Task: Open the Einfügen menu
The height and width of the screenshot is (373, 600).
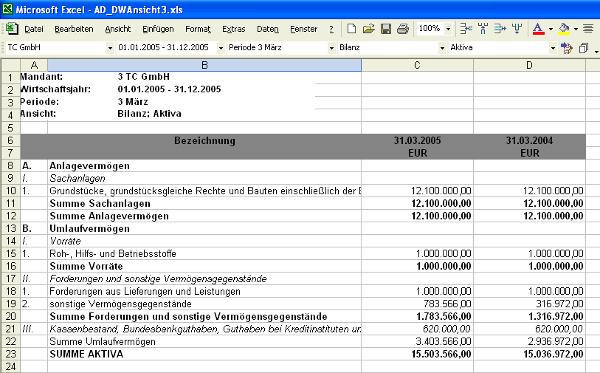Action: pos(158,29)
